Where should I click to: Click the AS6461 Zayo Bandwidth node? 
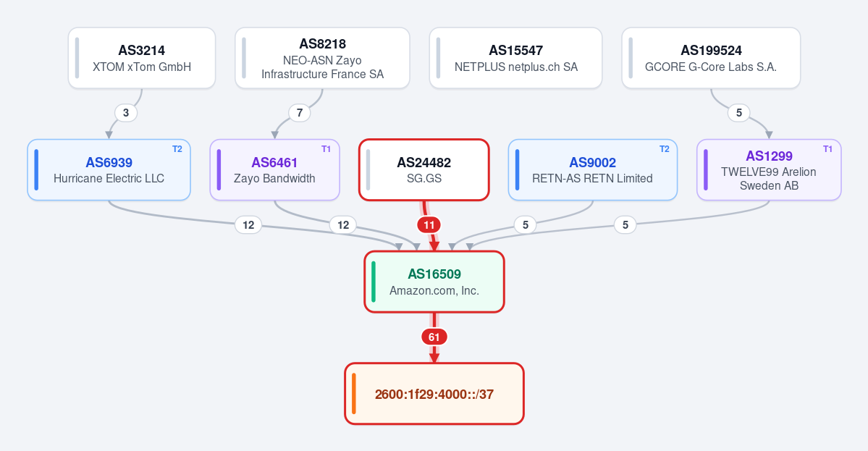[x=274, y=170]
